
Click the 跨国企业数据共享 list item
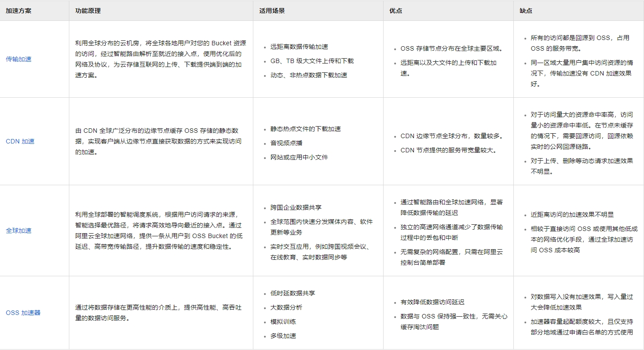pyautogui.click(x=296, y=207)
